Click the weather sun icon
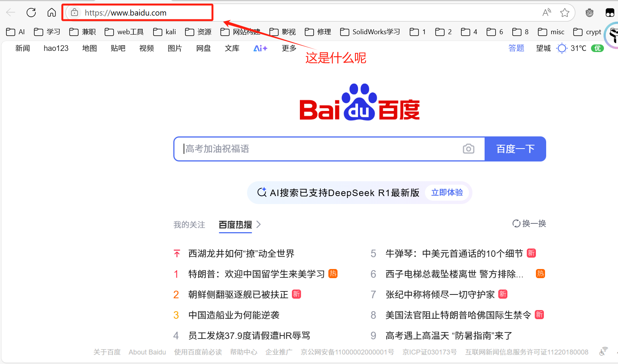The width and height of the screenshot is (618, 364). click(x=562, y=48)
